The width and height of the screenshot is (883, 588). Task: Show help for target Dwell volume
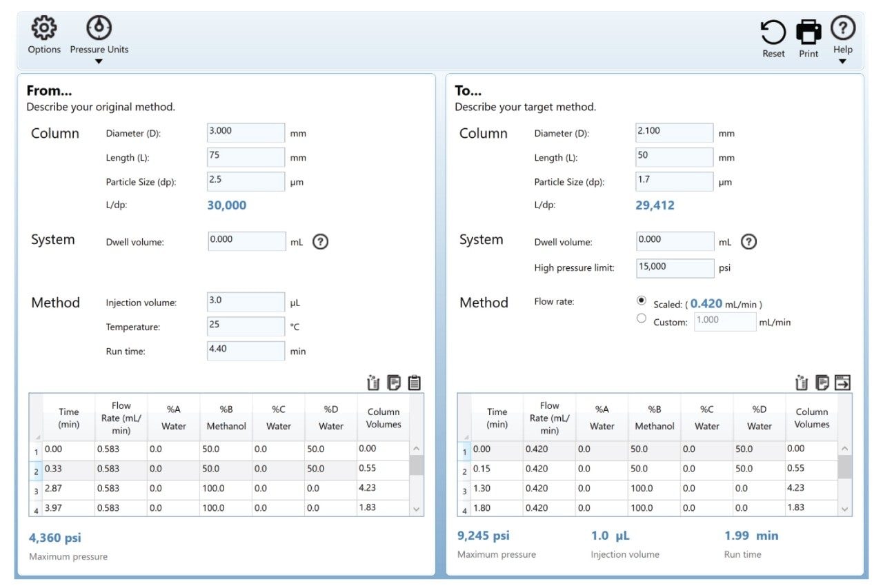coord(748,242)
